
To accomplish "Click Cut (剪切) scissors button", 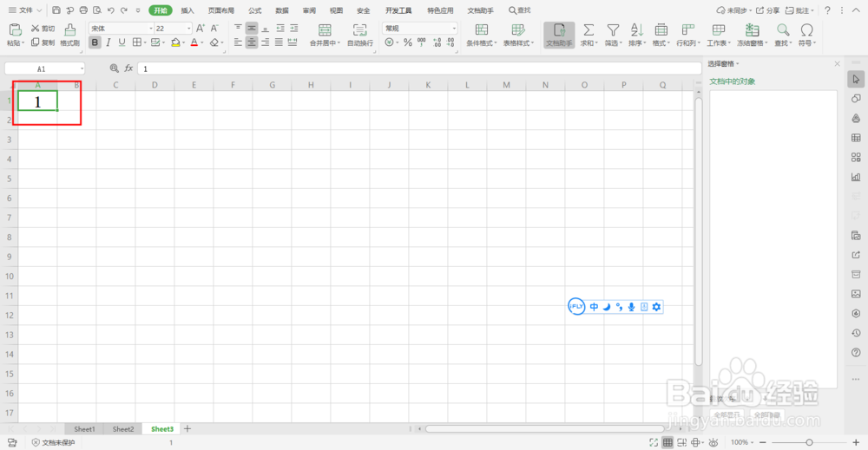I will 43,29.
